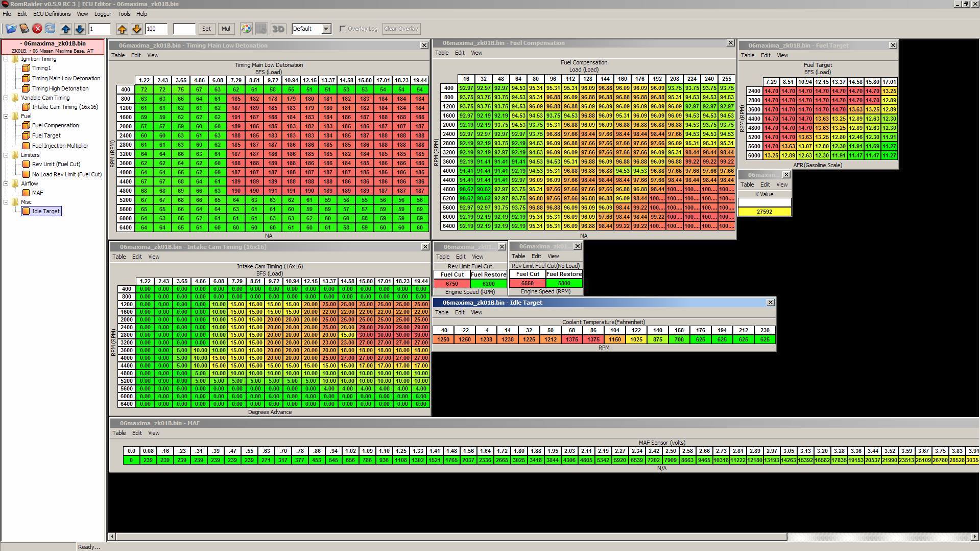The height and width of the screenshot is (551, 980).
Task: Open the Tools menu
Action: coord(124,14)
